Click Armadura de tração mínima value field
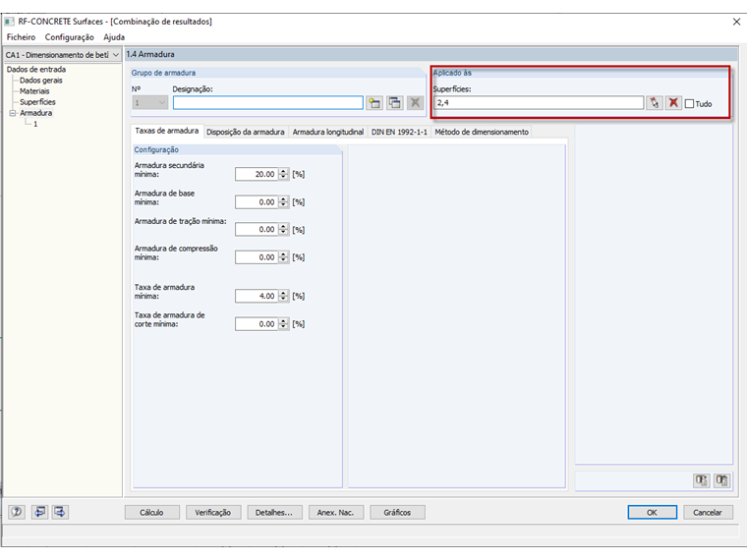The height and width of the screenshot is (560, 747). click(257, 230)
